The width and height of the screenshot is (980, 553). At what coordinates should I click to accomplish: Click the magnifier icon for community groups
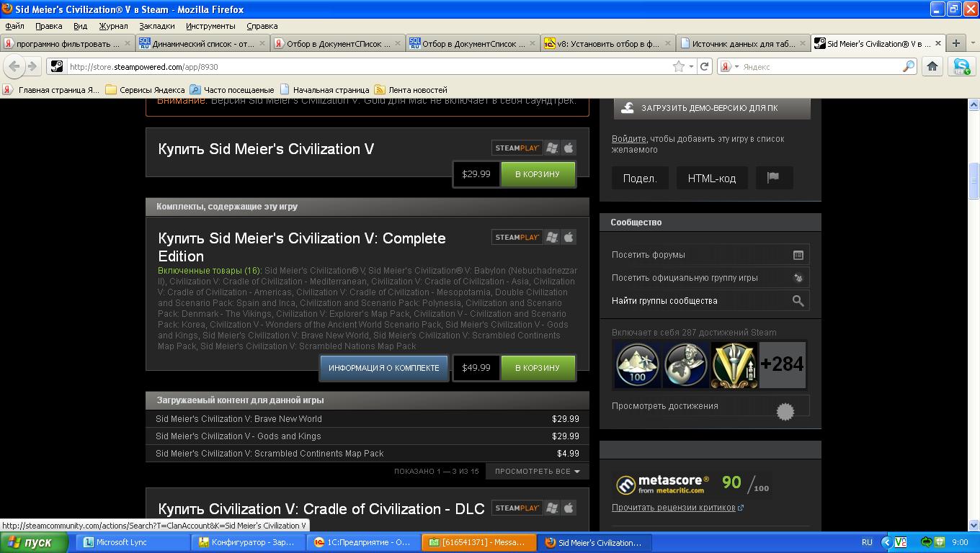(x=798, y=301)
